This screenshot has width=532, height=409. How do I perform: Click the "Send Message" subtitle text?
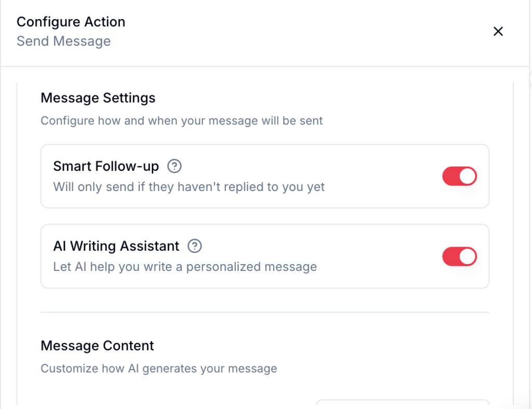click(x=63, y=42)
